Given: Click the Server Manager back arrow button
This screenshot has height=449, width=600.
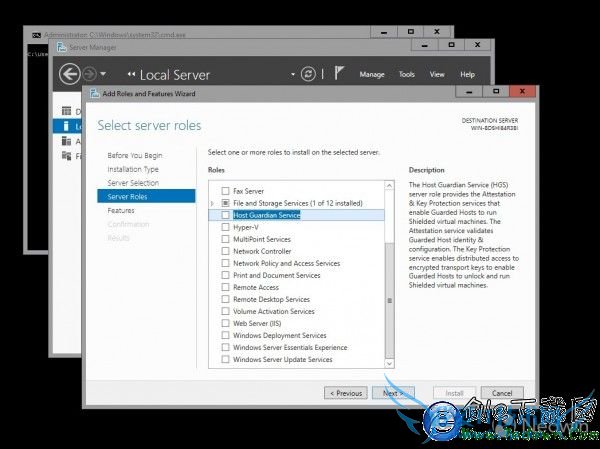Looking at the screenshot, I should pos(70,74).
